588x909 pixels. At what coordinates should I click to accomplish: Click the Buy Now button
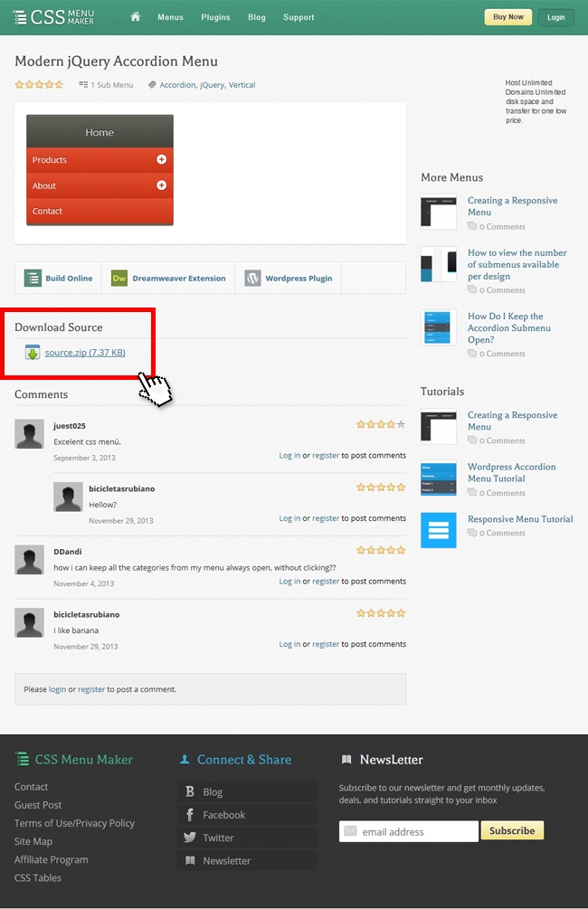(x=508, y=17)
